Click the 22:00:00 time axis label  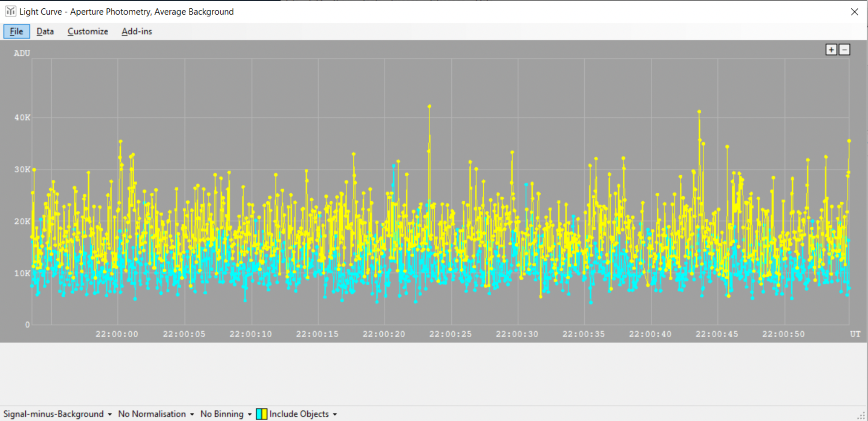click(117, 334)
